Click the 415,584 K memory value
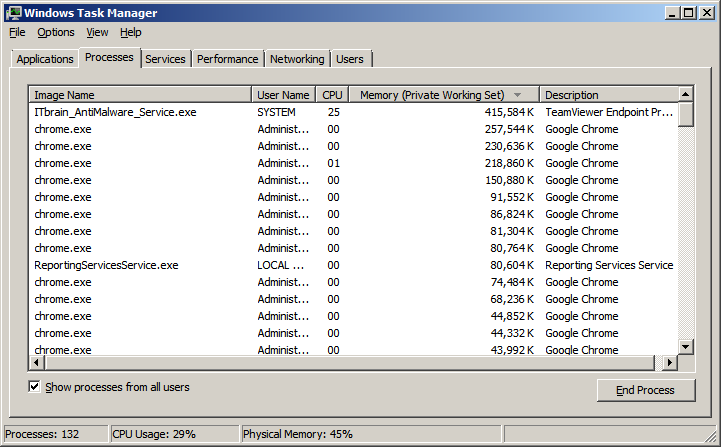The image size is (721, 447). [509, 112]
